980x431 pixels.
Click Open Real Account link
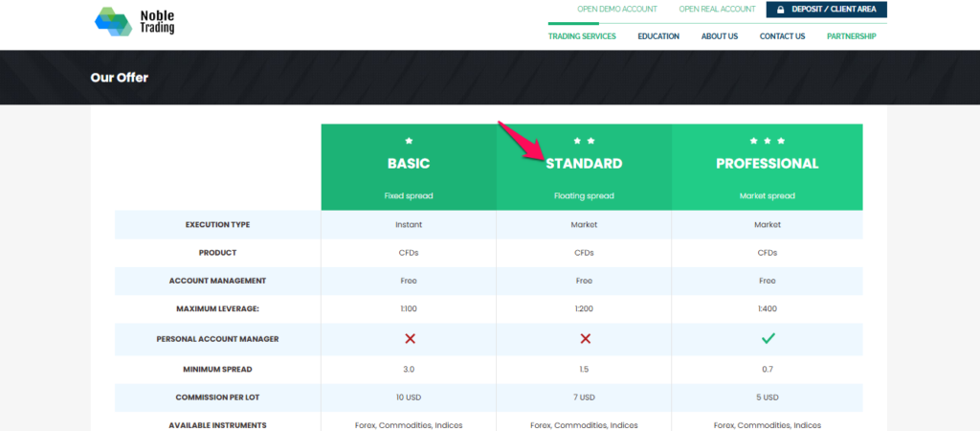click(x=718, y=10)
